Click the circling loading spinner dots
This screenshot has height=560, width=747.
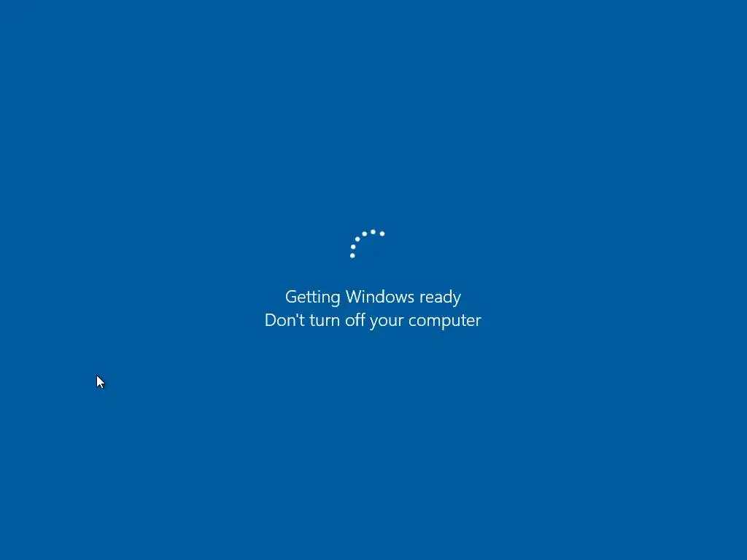point(368,244)
